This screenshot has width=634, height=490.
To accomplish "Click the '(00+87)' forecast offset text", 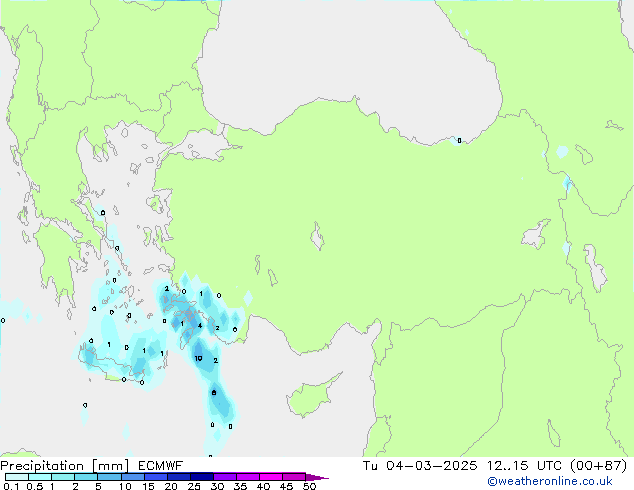I will pos(598,465).
